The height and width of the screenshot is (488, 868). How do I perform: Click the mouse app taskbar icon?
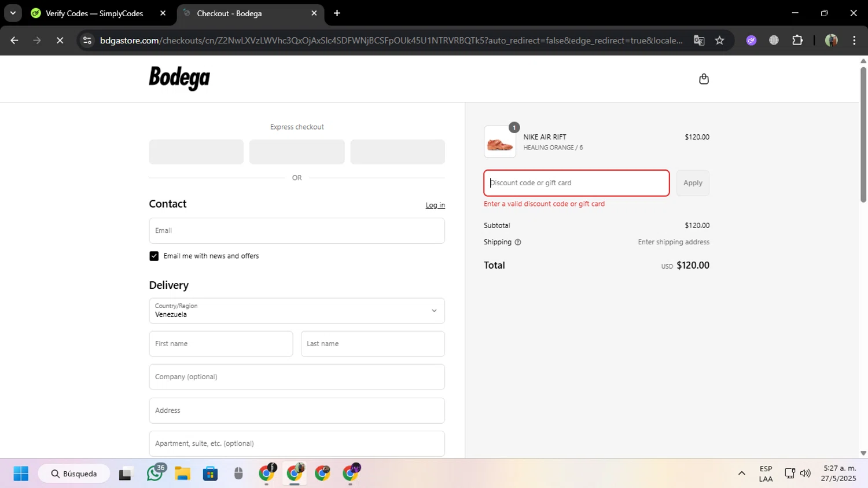[x=238, y=474]
